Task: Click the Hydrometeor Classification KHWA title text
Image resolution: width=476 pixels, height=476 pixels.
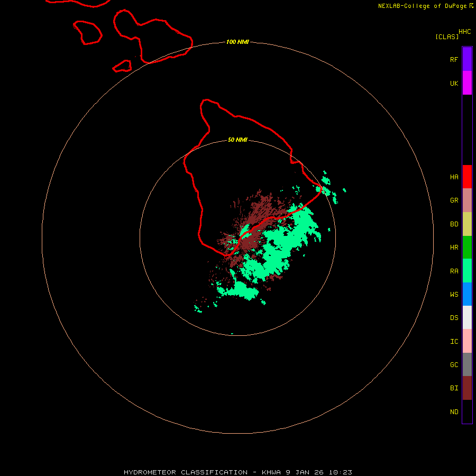Action: click(237, 472)
